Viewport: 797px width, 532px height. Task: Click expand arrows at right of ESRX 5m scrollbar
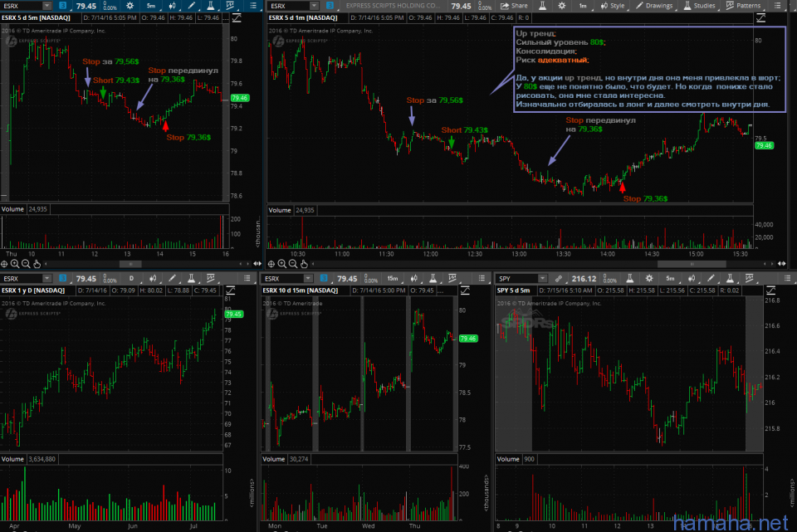point(257,264)
